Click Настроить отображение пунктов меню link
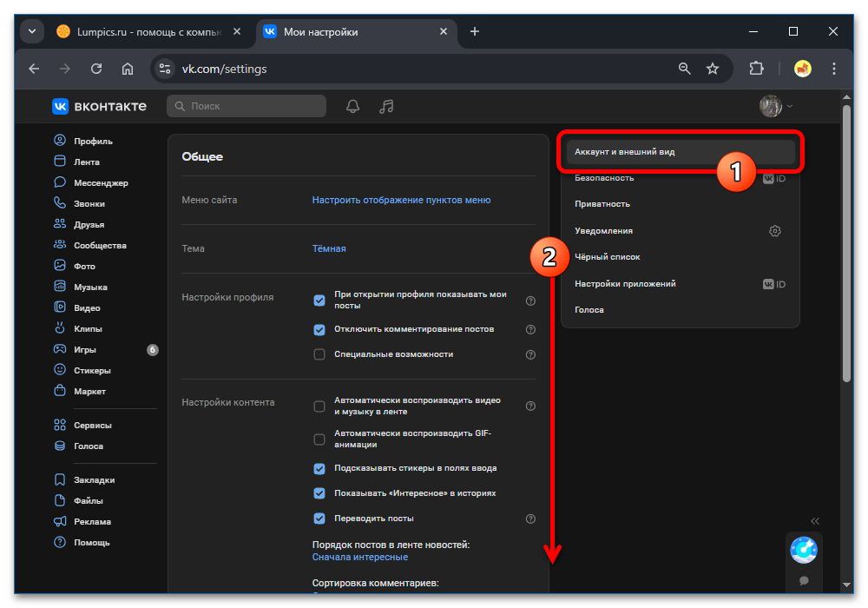This screenshot has height=608, width=868. pyautogui.click(x=401, y=200)
